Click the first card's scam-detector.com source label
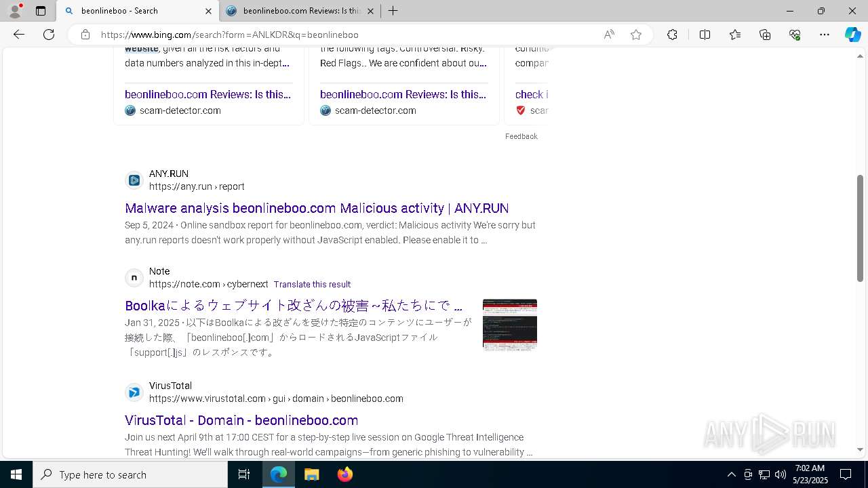Image resolution: width=868 pixels, height=488 pixels. click(180, 110)
